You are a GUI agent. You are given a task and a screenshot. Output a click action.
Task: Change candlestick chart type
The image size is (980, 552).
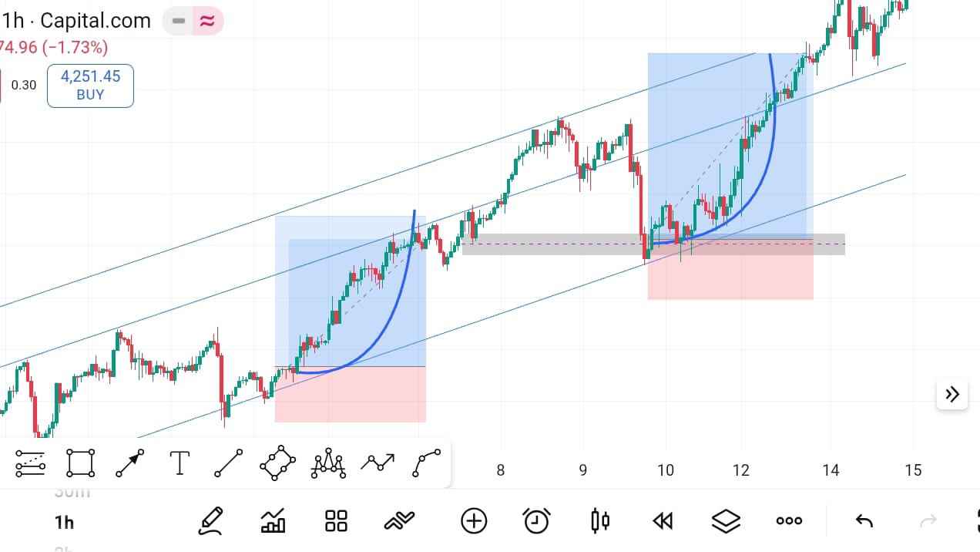coord(600,521)
